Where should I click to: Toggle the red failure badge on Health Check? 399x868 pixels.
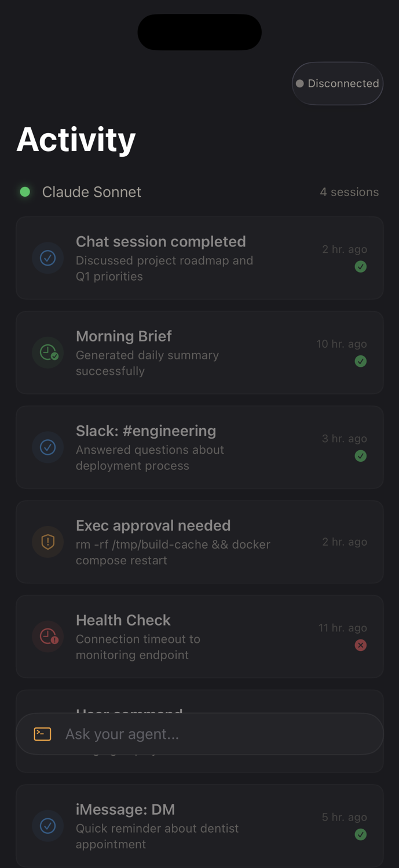[361, 645]
